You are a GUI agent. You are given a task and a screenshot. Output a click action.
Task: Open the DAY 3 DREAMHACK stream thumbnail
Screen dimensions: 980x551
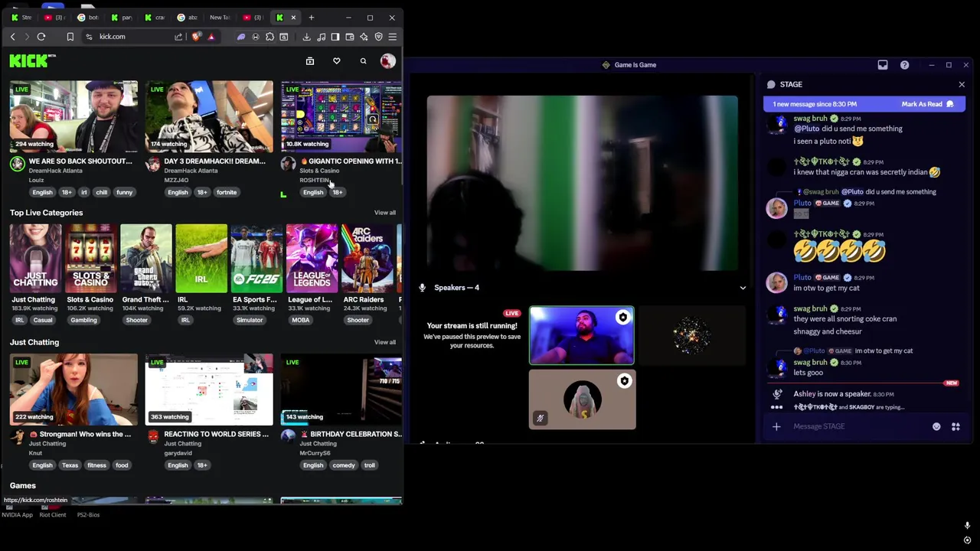(209, 116)
